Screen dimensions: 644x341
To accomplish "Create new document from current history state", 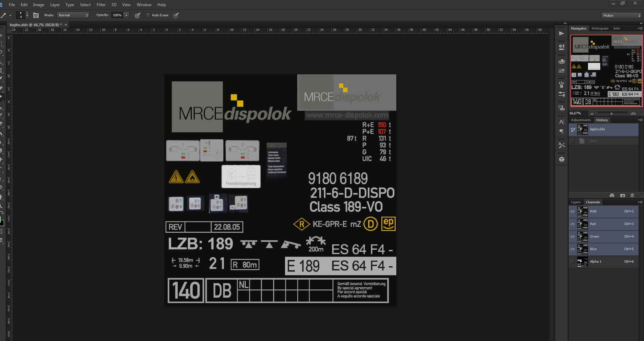I will [x=612, y=195].
